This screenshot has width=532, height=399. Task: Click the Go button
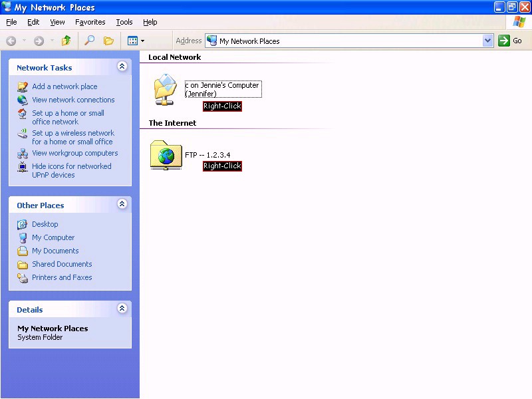click(x=510, y=41)
